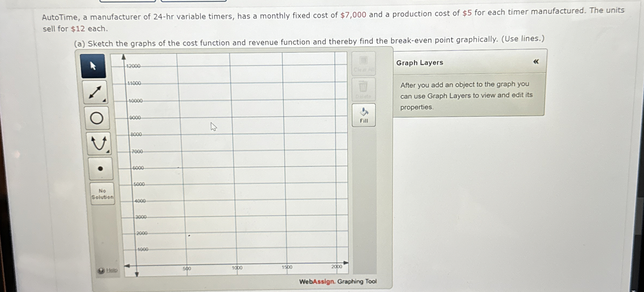The image size is (644, 292).
Task: Select the circle tool
Action: pyautogui.click(x=97, y=118)
